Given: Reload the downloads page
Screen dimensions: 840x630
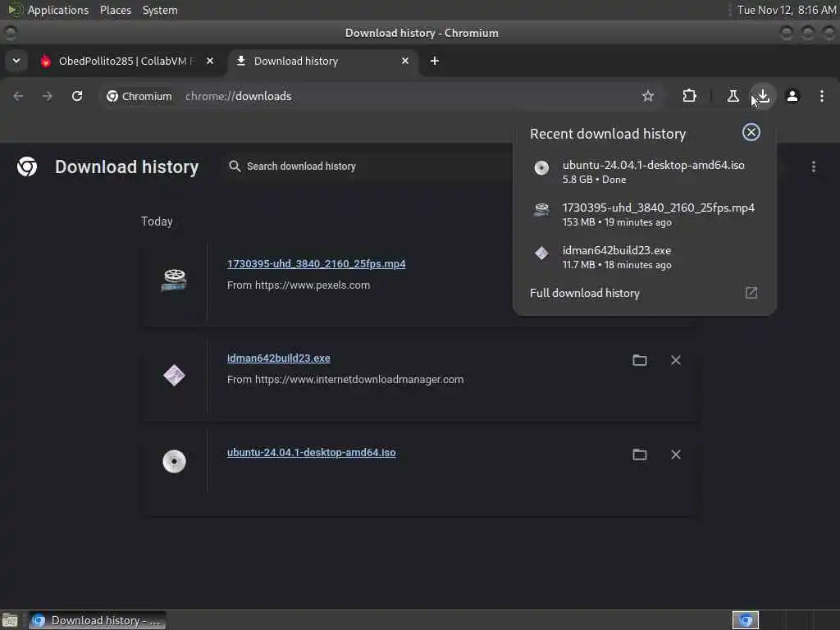Looking at the screenshot, I should (77, 96).
